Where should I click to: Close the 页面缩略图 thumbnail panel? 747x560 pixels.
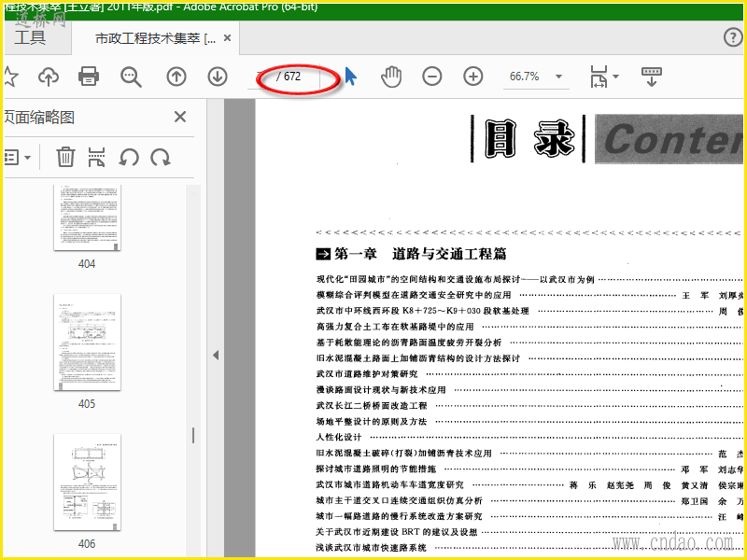(180, 117)
